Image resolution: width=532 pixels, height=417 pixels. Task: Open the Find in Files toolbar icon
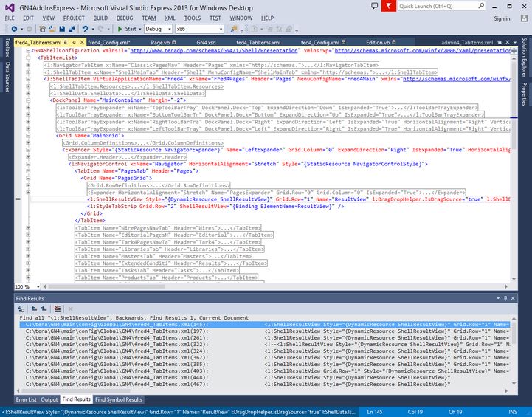tap(234, 30)
